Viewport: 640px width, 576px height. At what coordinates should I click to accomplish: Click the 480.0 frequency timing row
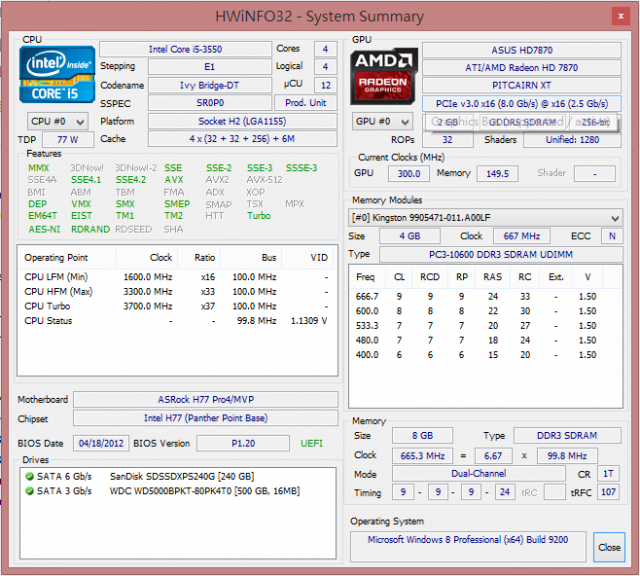point(485,340)
